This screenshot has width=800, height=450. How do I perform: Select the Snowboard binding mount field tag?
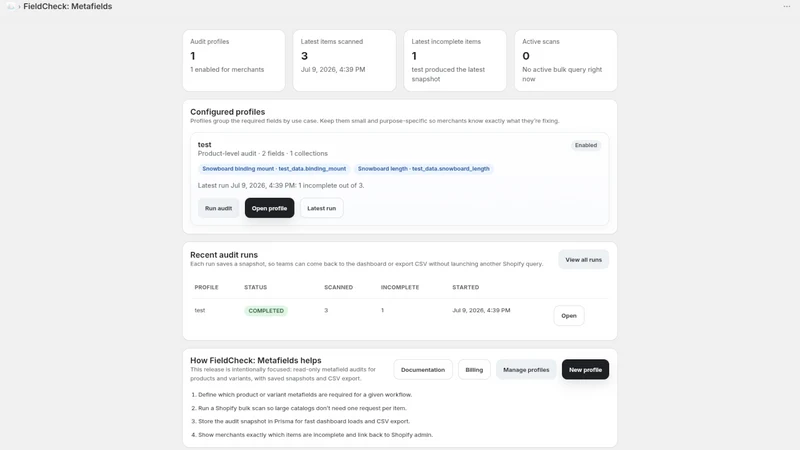274,169
